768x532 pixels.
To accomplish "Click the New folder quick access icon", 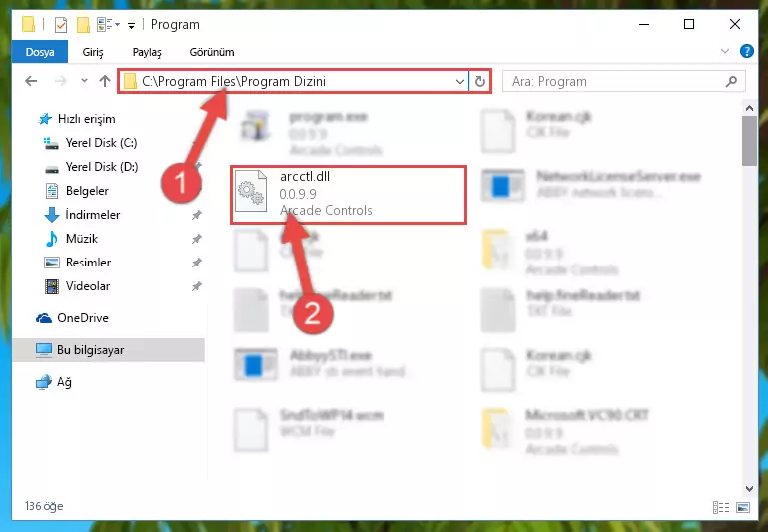I will click(x=83, y=25).
